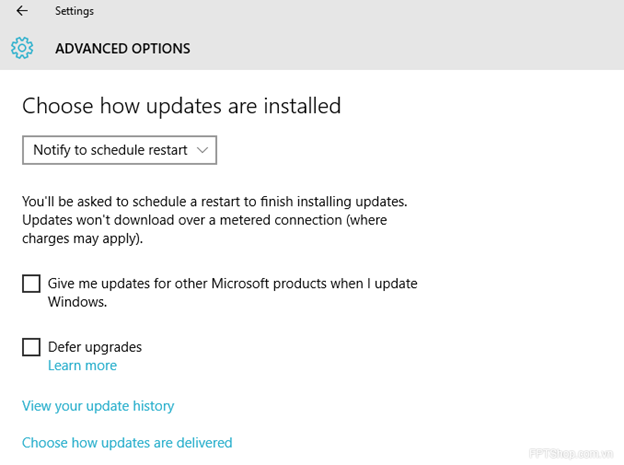Click empty area of the grey header bar
The height and width of the screenshot is (465, 624).
pyautogui.click(x=398, y=35)
